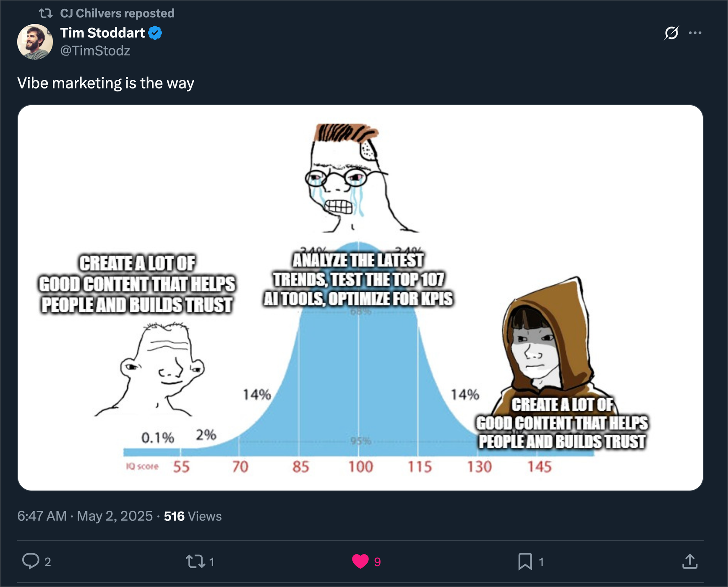The height and width of the screenshot is (587, 728).
Task: Repost the tweet with the retweet arrows
Action: 195,561
